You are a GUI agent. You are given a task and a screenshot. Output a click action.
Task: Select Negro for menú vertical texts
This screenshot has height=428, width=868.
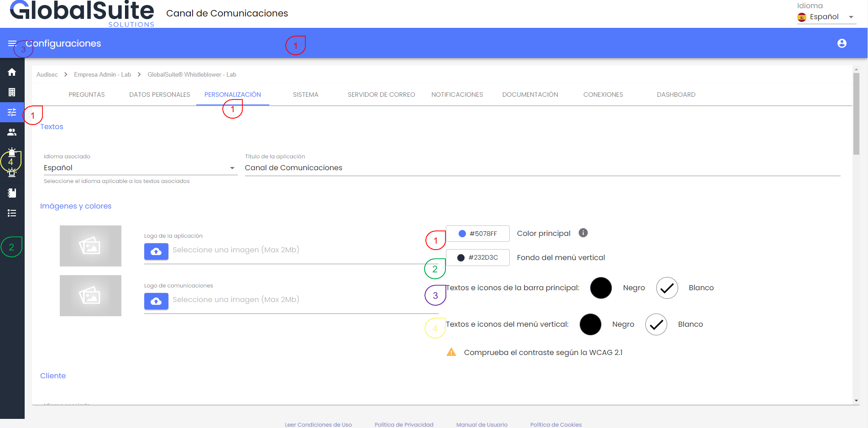590,324
